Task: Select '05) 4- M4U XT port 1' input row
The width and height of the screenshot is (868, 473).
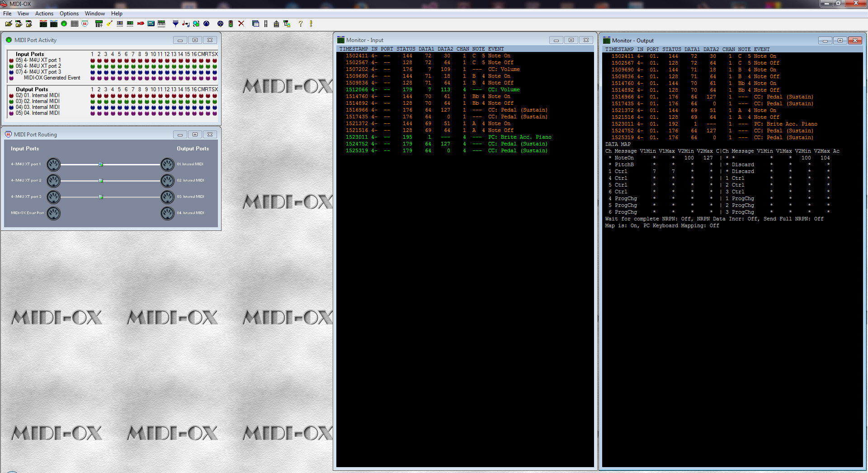Action: (38, 60)
